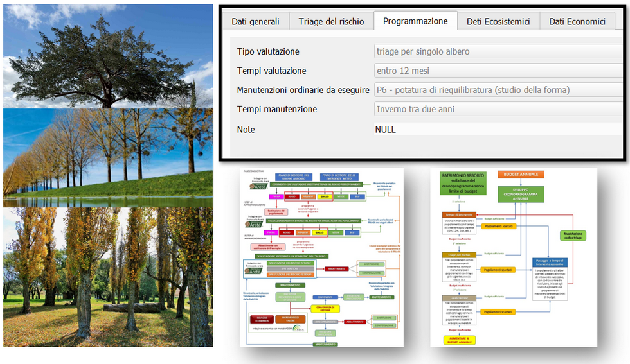Click the SVILUPPO CRONOPROGRAMMA ANNUALE box
The height and width of the screenshot is (364, 630).
(x=521, y=195)
